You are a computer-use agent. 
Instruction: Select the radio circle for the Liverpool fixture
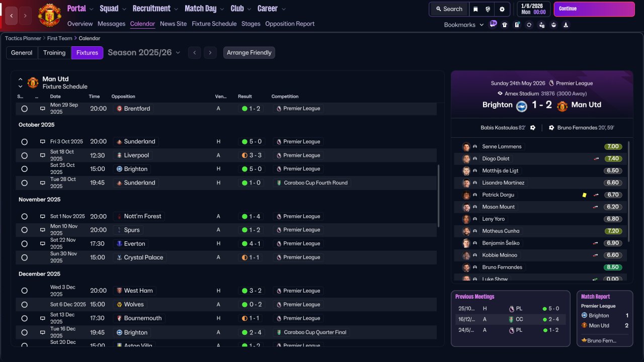(24, 155)
